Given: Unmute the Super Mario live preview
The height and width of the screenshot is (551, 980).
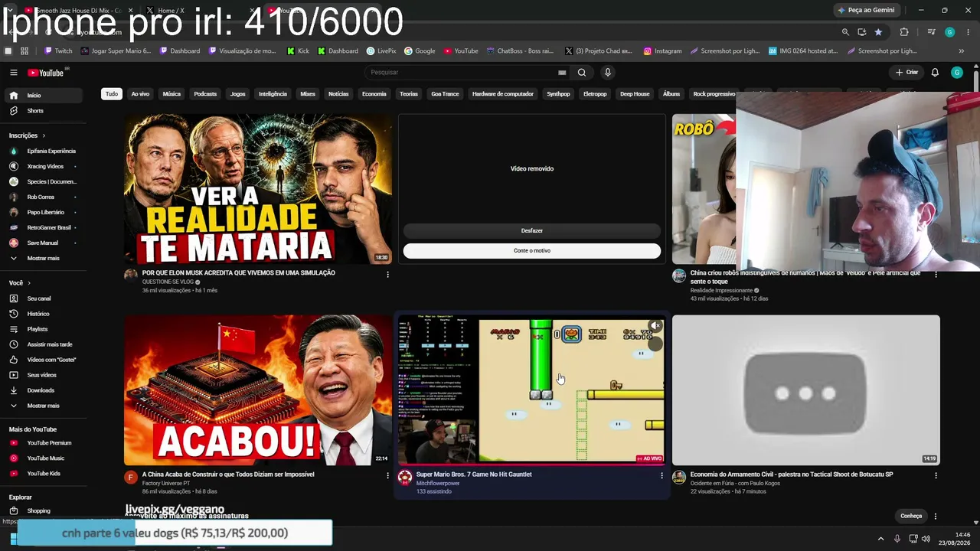Looking at the screenshot, I should point(655,327).
